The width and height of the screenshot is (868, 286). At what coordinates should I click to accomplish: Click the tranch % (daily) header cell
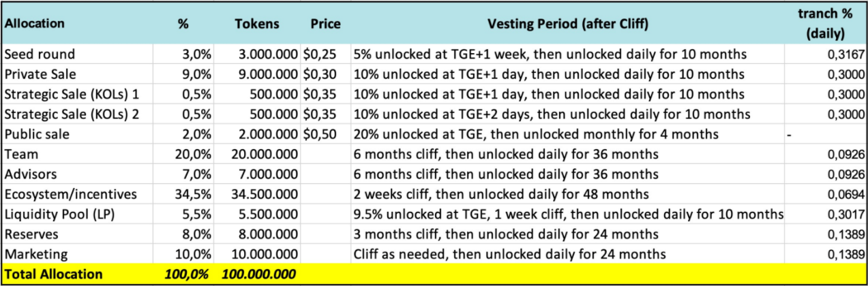pyautogui.click(x=825, y=24)
